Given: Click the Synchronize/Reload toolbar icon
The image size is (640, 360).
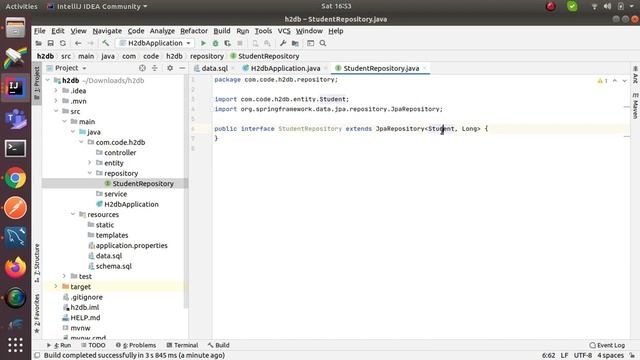Looking at the screenshot, I should [62, 43].
